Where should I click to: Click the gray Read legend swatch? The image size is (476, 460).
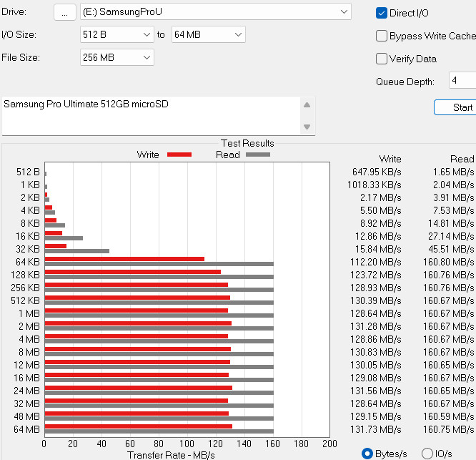click(258, 155)
